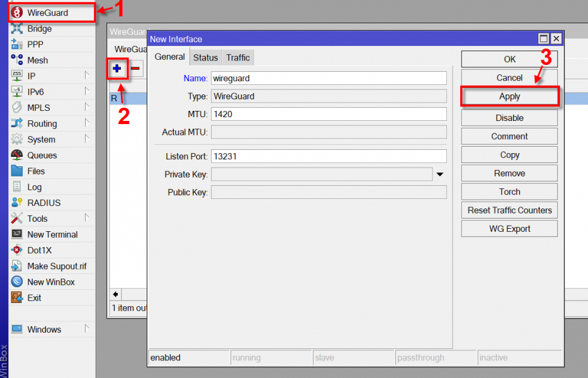The height and width of the screenshot is (378, 588).
Task: Click Reset Traffic Counters button
Action: [509, 210]
